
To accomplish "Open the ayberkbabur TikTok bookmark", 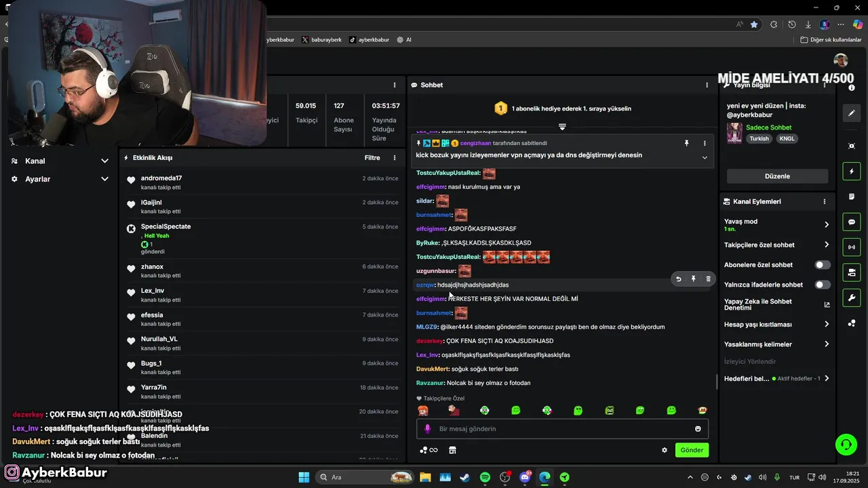I will (369, 40).
